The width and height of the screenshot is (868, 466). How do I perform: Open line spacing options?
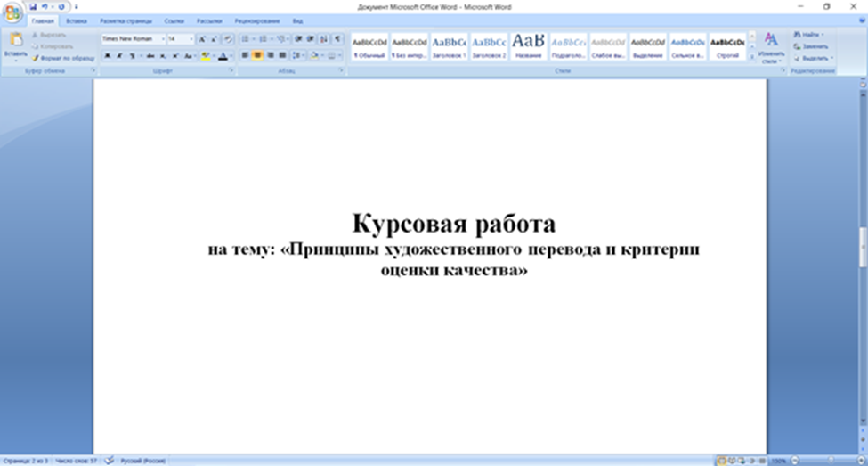(297, 56)
